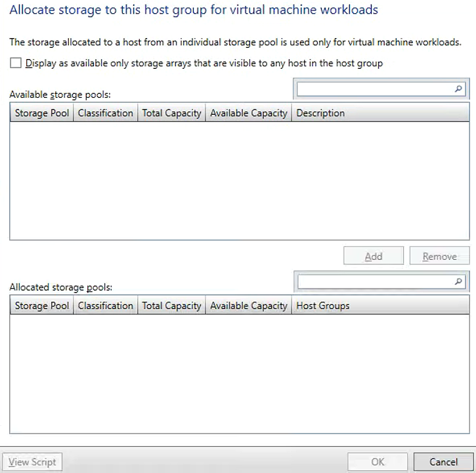The image size is (476, 473).
Task: Click search magnifier in Allocated pools filter
Action: click(x=459, y=281)
